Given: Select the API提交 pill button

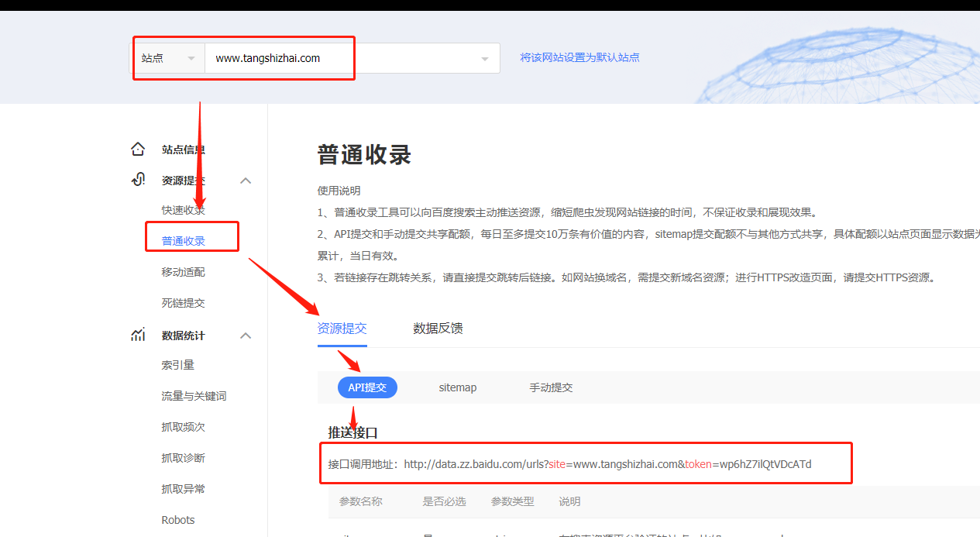Looking at the screenshot, I should point(367,387).
